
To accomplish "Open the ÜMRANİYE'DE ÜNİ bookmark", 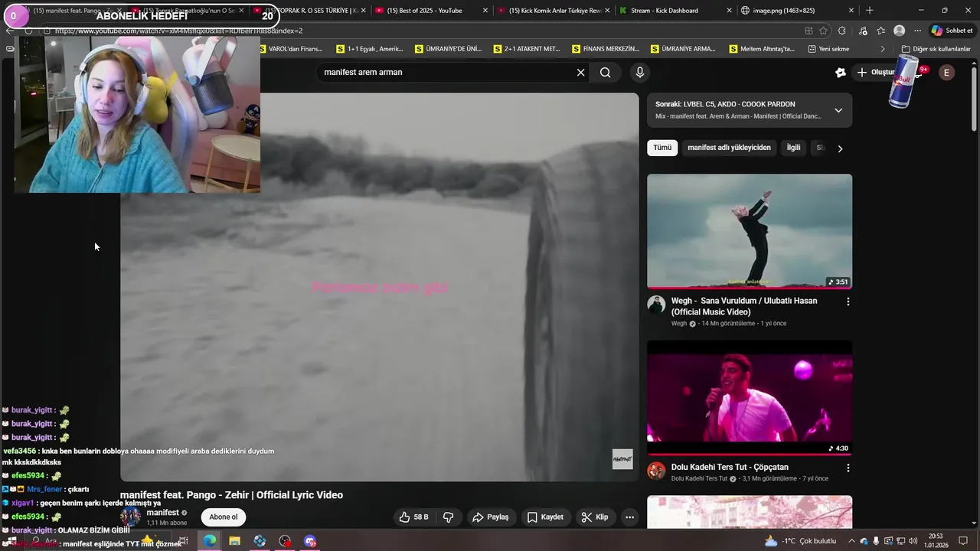I will (x=449, y=49).
